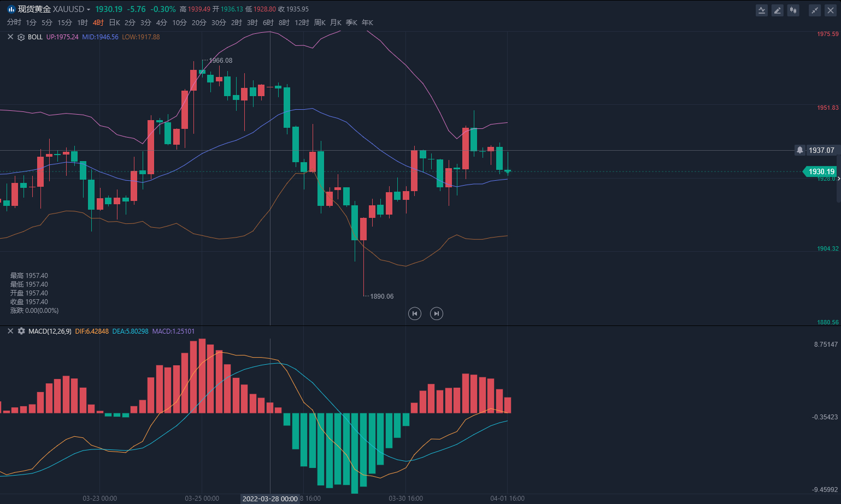Image resolution: width=841 pixels, height=504 pixels.
Task: Select the 6时 timeframe
Action: (268, 22)
